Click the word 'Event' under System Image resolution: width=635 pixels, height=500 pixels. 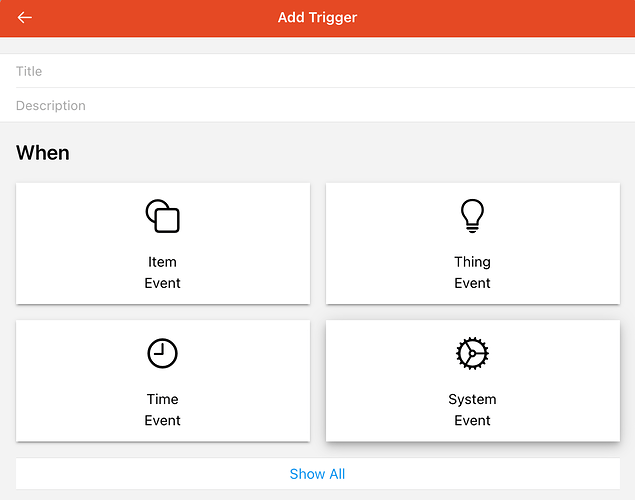click(472, 420)
